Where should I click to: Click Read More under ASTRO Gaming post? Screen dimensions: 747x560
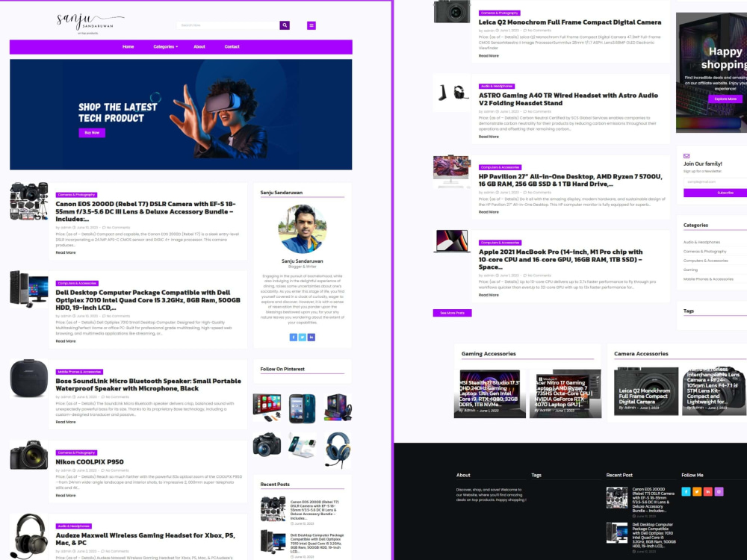coord(489,137)
